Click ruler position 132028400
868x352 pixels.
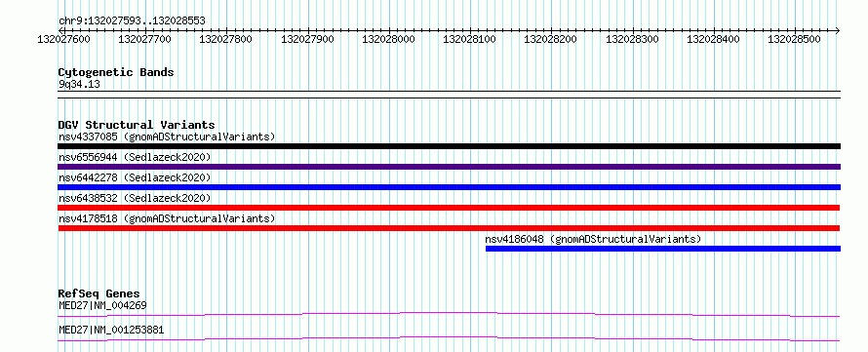714,39
